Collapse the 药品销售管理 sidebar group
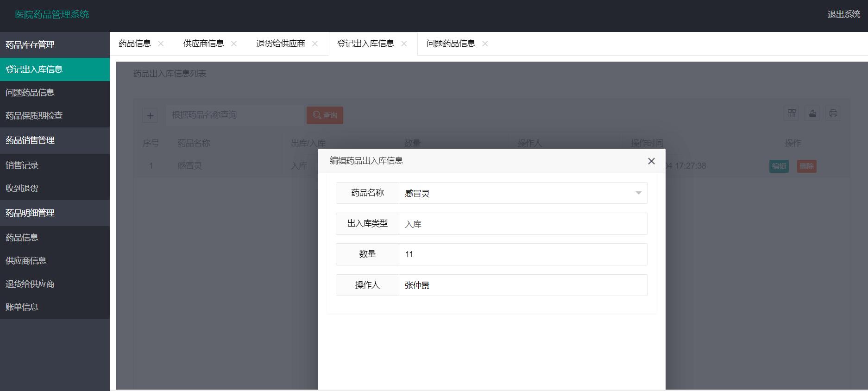 (x=55, y=140)
